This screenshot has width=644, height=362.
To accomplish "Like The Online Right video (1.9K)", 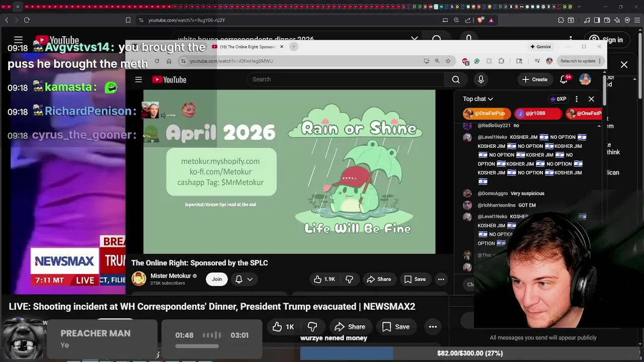I will (x=325, y=279).
